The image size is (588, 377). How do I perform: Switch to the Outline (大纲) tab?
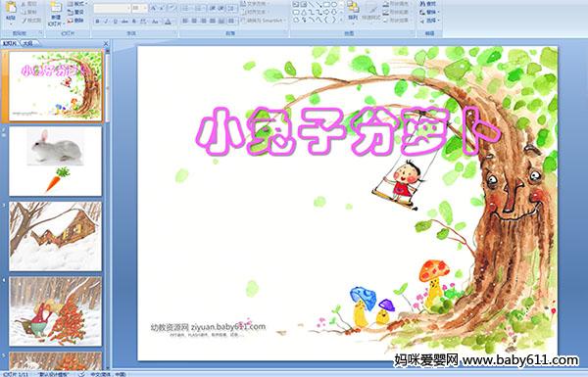pyautogui.click(x=27, y=44)
